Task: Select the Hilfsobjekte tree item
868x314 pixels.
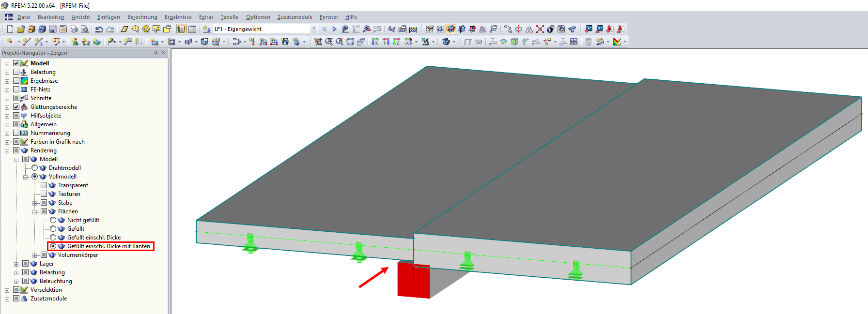Action: [x=46, y=116]
